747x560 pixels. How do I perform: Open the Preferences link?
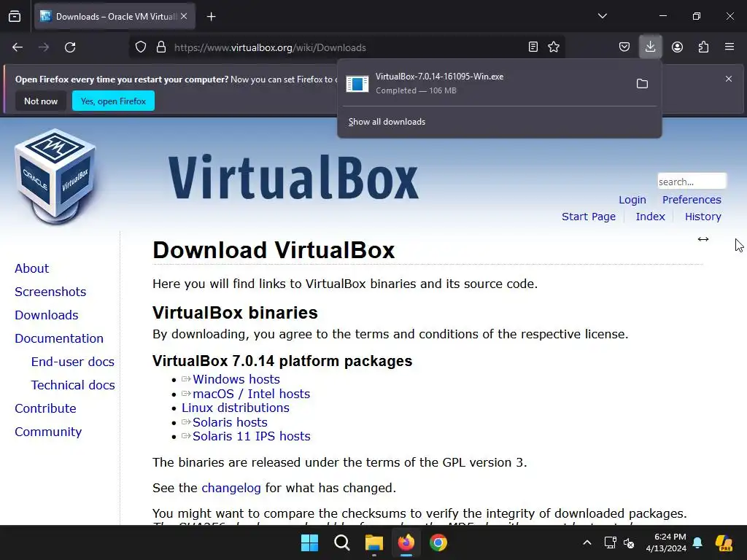(x=692, y=200)
